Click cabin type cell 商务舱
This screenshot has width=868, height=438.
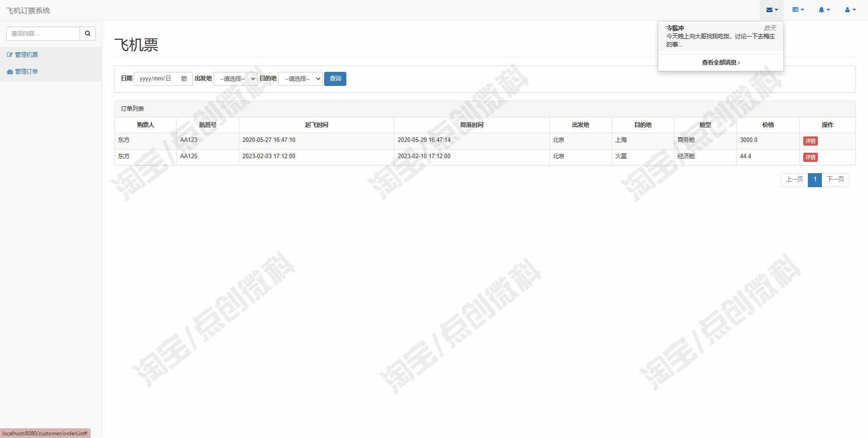pyautogui.click(x=705, y=140)
